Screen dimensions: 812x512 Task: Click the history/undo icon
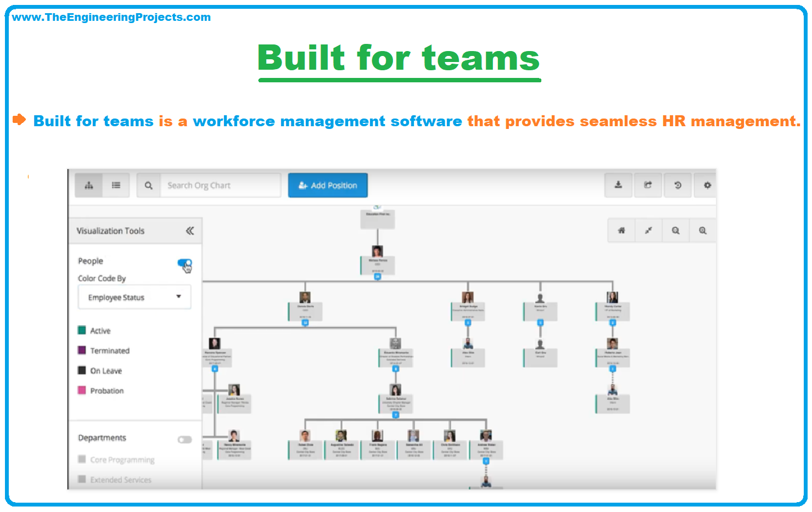tap(677, 185)
